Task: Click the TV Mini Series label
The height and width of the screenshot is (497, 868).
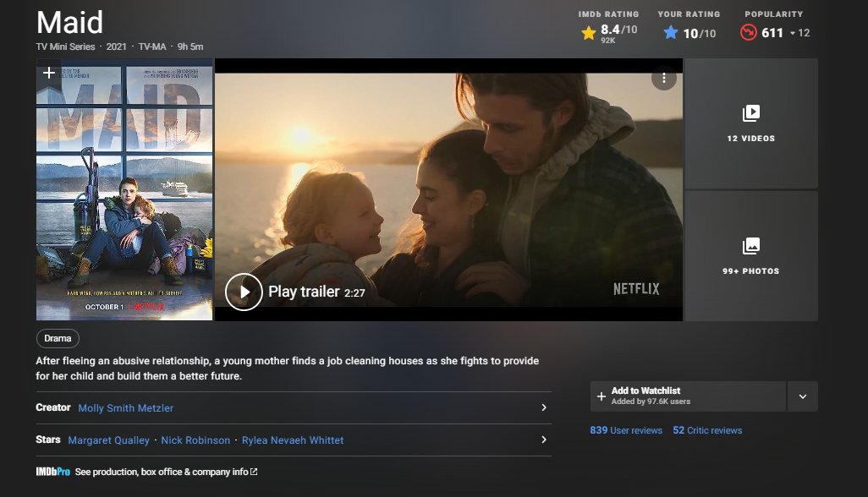Action: pos(65,47)
